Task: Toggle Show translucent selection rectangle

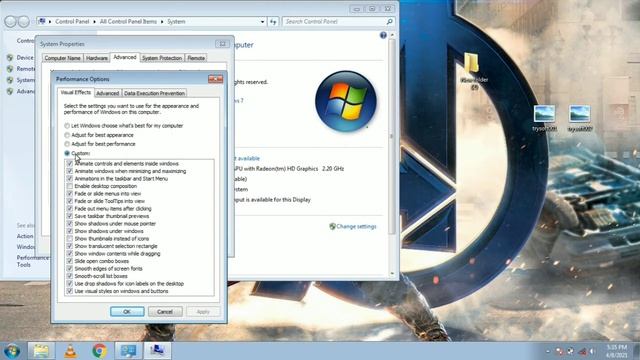Action: 70,246
